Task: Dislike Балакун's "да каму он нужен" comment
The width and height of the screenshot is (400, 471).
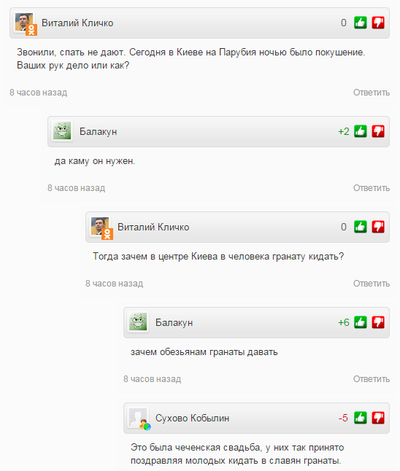Action: pyautogui.click(x=378, y=131)
